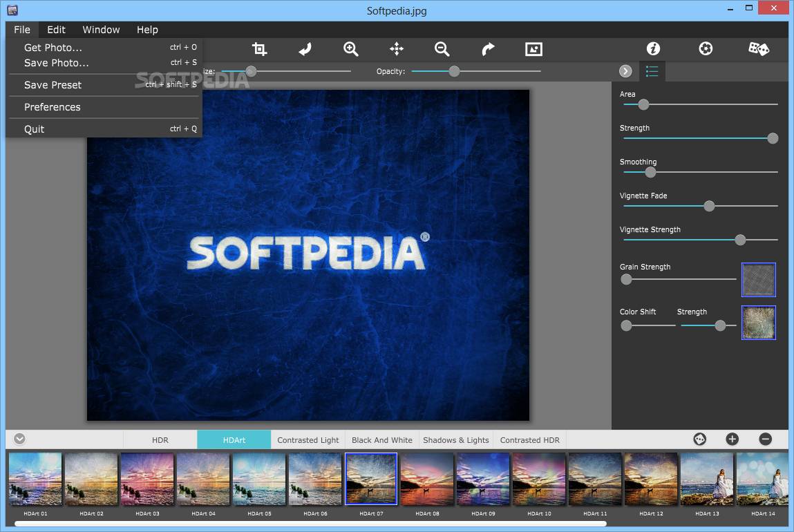
Task: Choose Save Photo... from the File menu
Action: point(104,63)
